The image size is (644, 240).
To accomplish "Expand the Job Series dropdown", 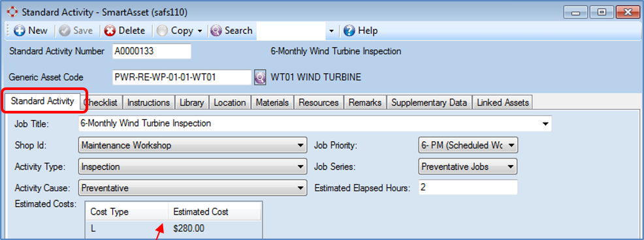I will (468, 167).
